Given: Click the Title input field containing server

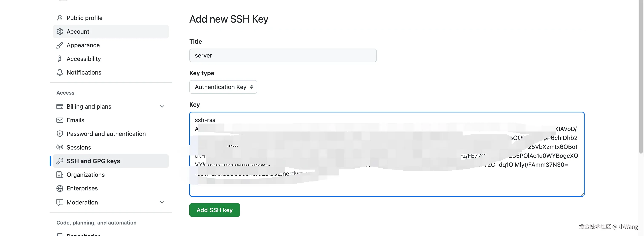Looking at the screenshot, I should [x=283, y=56].
